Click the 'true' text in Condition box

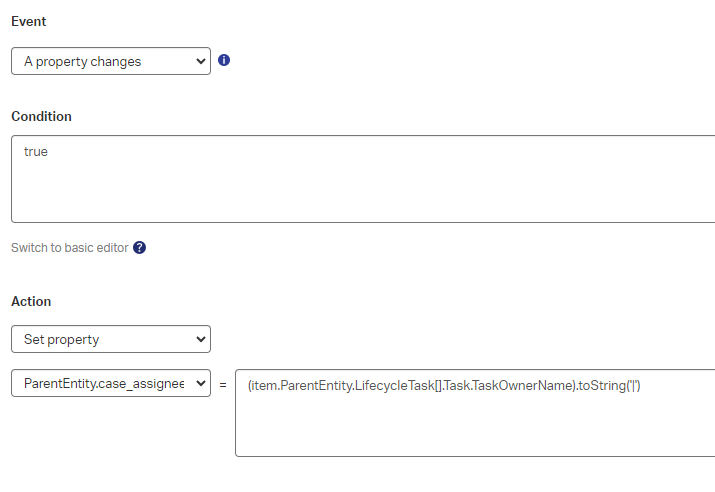[x=36, y=152]
